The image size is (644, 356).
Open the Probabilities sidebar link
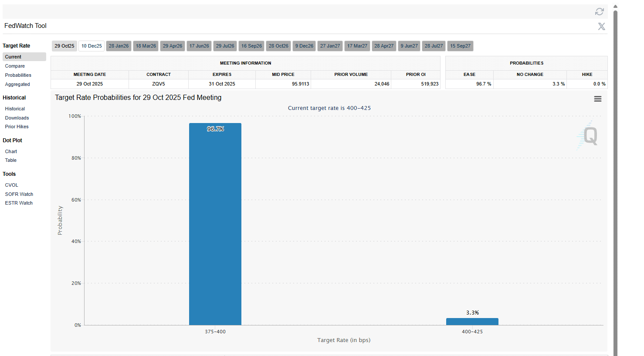click(18, 75)
